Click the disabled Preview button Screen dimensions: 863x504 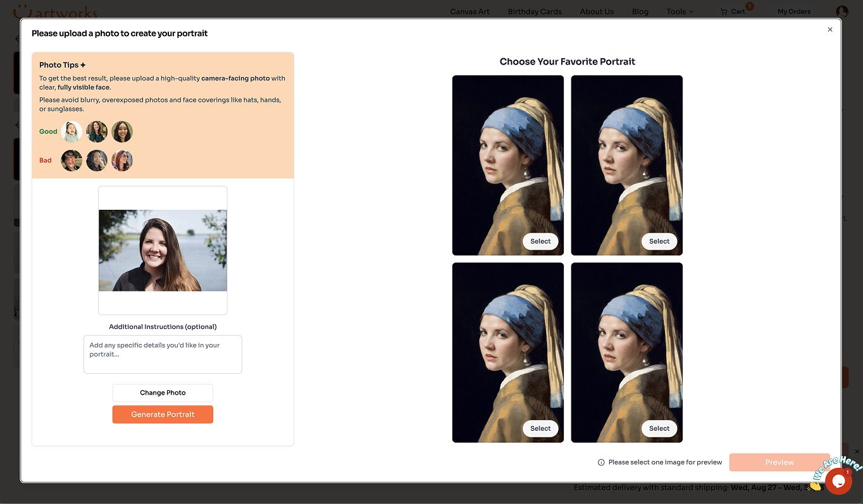click(779, 462)
